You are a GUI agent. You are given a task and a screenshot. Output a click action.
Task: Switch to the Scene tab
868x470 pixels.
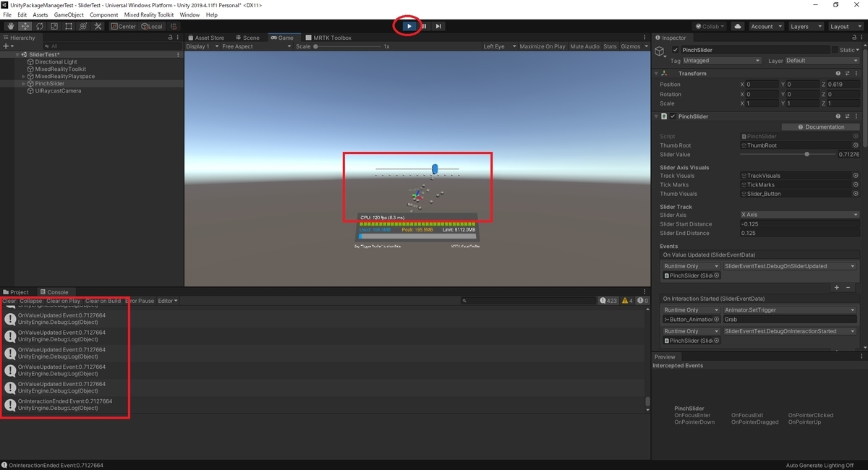tap(247, 38)
